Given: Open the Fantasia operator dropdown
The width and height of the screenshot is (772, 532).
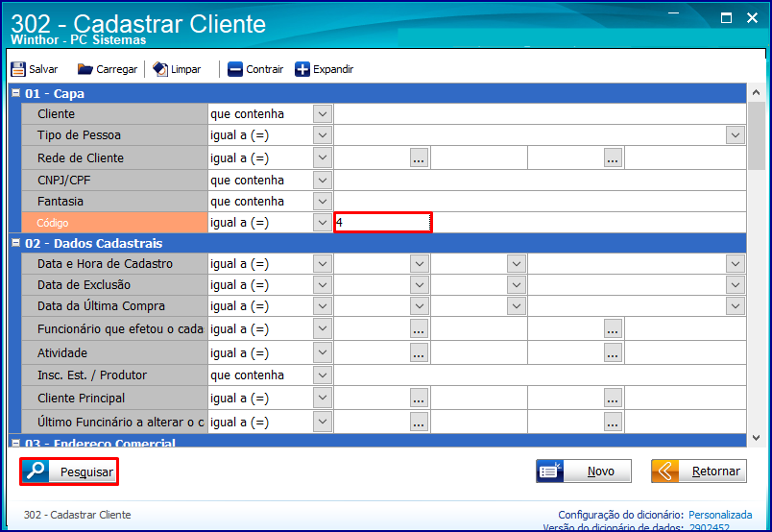Looking at the screenshot, I should pyautogui.click(x=323, y=202).
